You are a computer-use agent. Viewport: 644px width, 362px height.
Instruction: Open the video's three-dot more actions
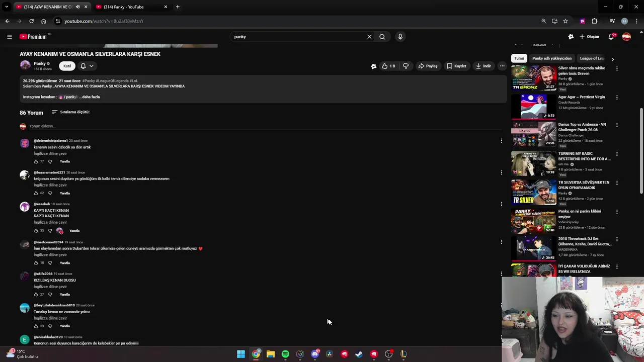[502, 66]
